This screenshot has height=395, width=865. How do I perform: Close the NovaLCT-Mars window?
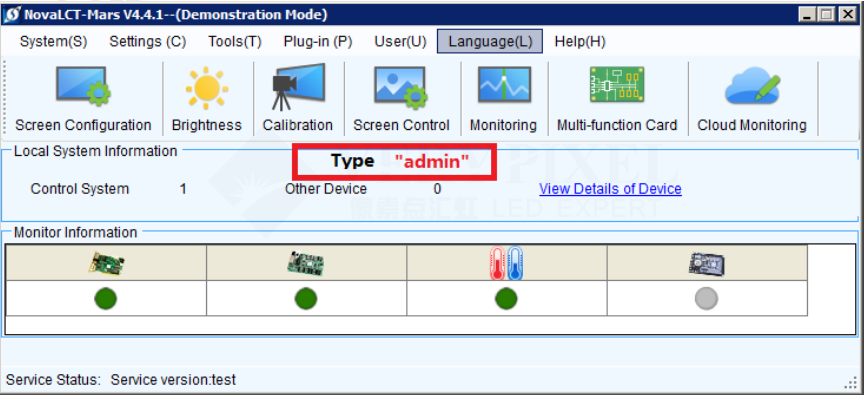point(847,15)
